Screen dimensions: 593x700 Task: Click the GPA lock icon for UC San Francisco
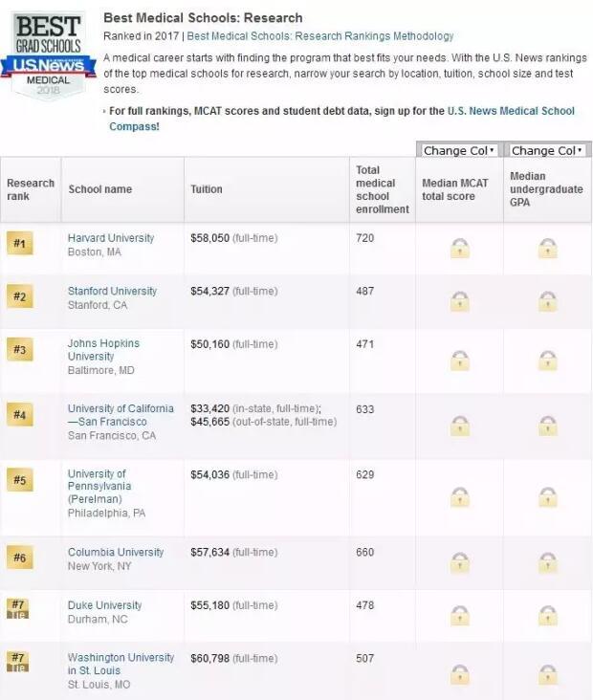pyautogui.click(x=548, y=426)
